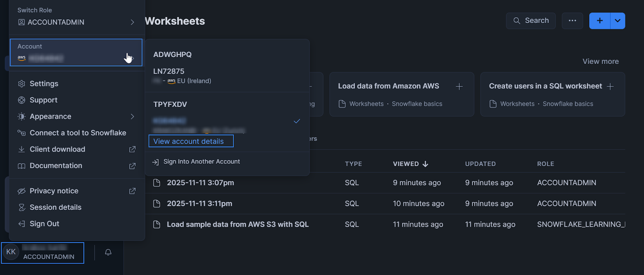This screenshot has width=644, height=275.
Task: Open worksheet 2025-11-11 3:07pm
Action: tap(200, 183)
